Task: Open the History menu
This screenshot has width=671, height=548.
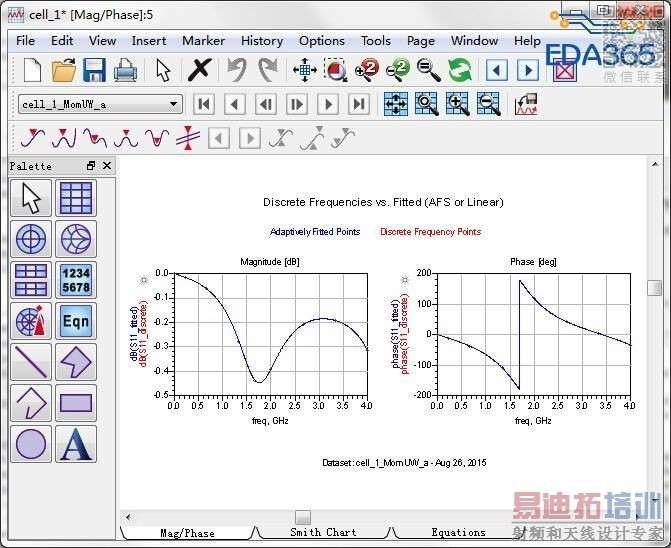Action: 262,41
